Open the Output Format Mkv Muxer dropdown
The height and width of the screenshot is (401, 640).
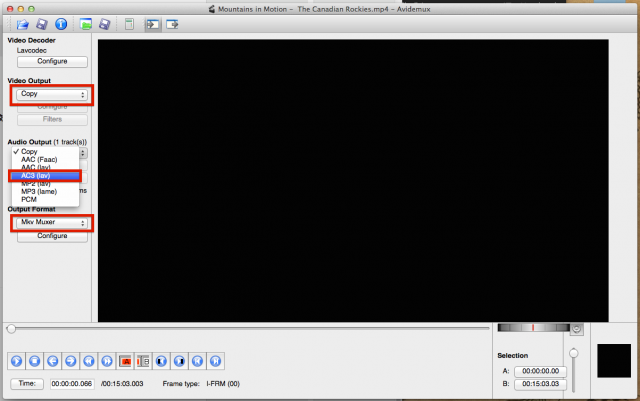click(52, 223)
